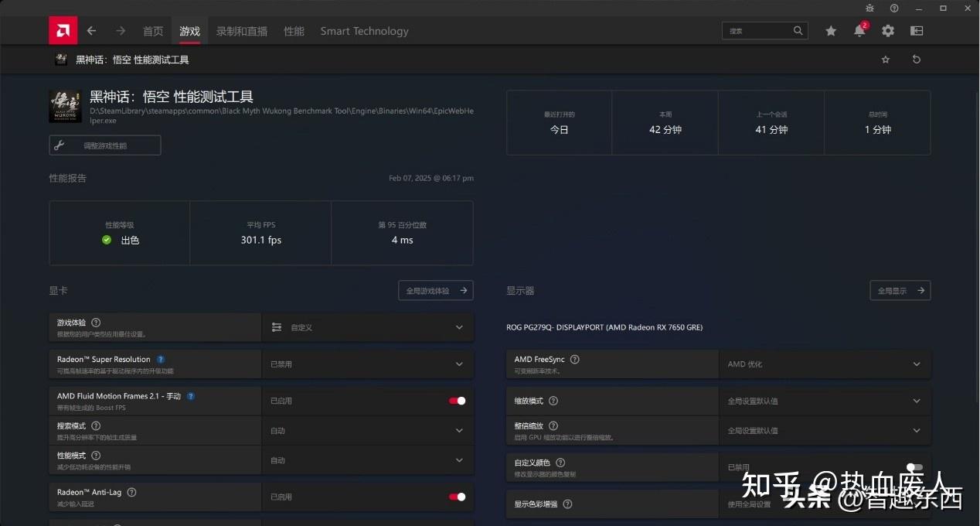The height and width of the screenshot is (526, 980).
Task: Click the 全局显示 button
Action: [x=900, y=290]
